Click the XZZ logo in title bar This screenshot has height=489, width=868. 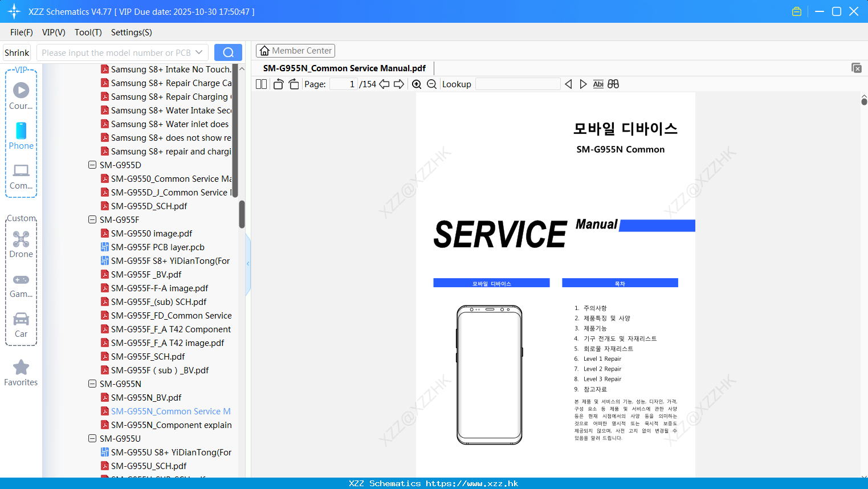[x=14, y=11]
